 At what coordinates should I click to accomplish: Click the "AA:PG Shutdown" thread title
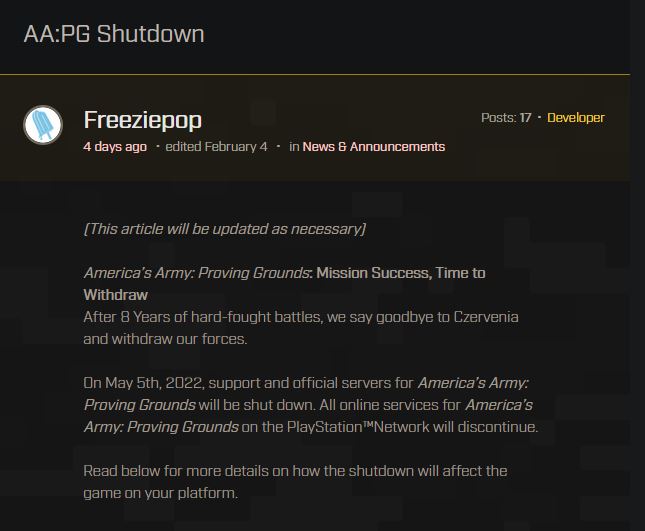click(114, 34)
